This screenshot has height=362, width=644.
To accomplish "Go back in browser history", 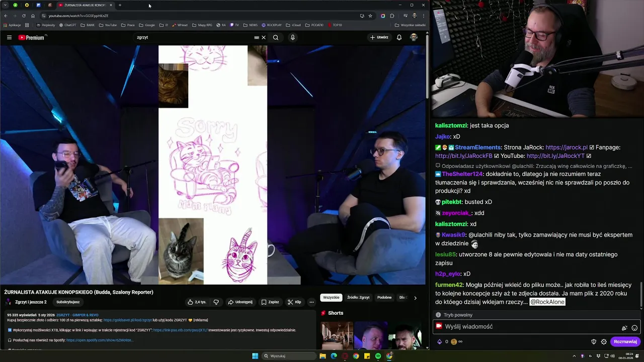I will pos(6,16).
